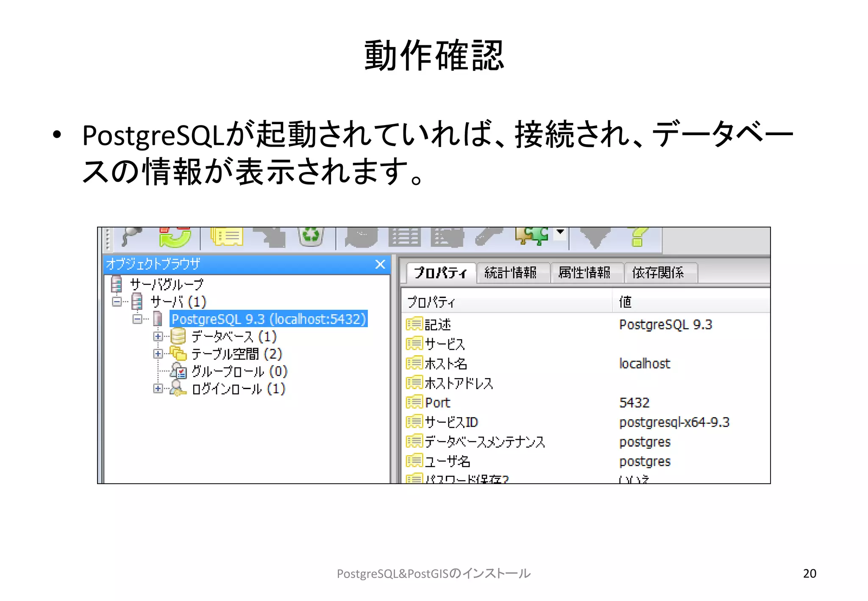The image size is (868, 601).
Task: Collapse the PostgreSQL 9.3 server node
Action: [137, 319]
